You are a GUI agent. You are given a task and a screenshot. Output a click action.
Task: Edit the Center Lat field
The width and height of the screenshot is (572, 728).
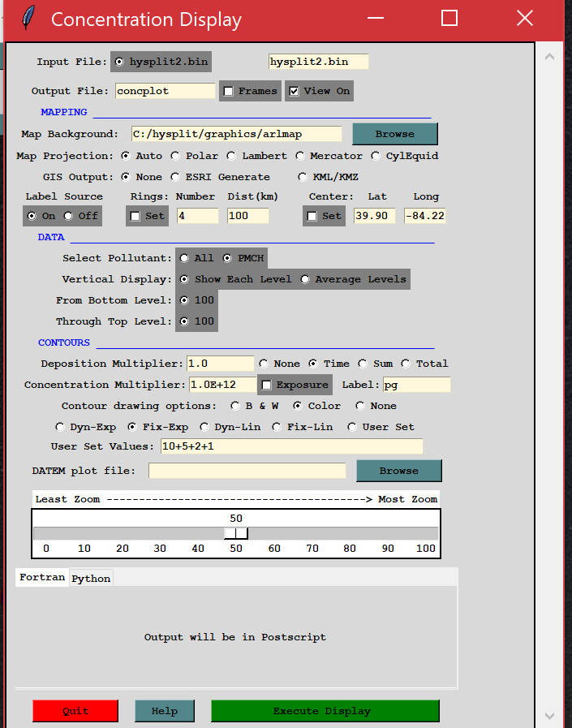tap(374, 215)
